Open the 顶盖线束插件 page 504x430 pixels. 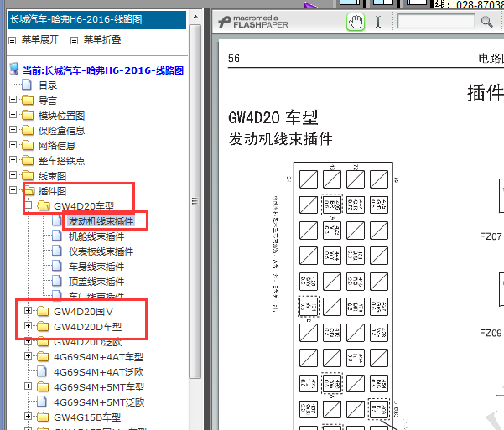pyautogui.click(x=96, y=282)
